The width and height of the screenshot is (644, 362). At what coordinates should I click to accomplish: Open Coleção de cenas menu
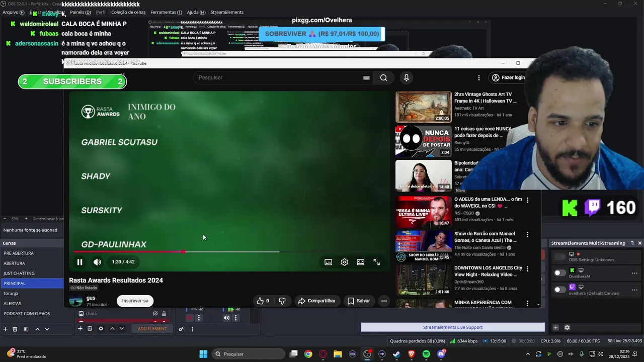pos(128,12)
